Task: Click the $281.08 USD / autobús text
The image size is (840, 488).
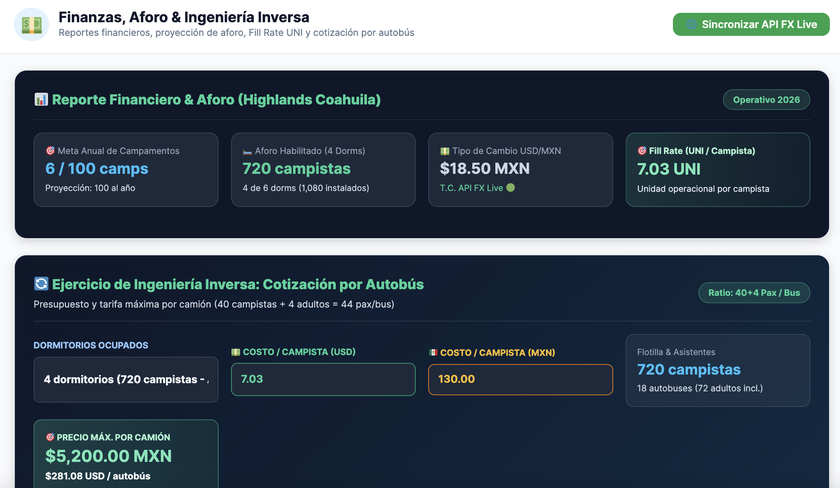Action: coord(98,476)
